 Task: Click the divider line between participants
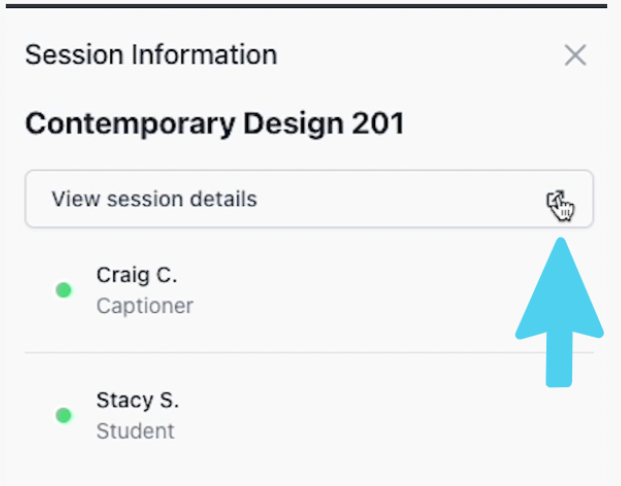coord(309,352)
